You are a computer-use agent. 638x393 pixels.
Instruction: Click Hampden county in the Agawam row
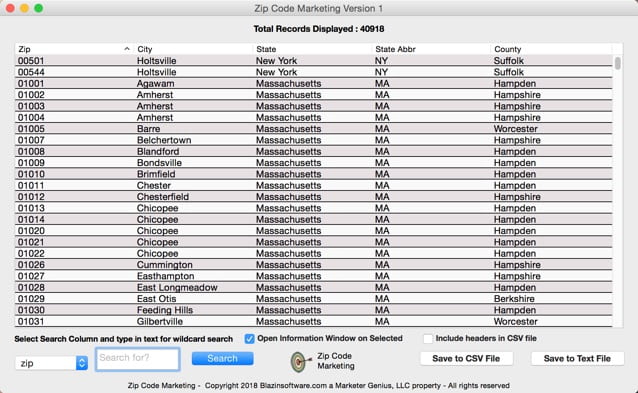pos(515,83)
